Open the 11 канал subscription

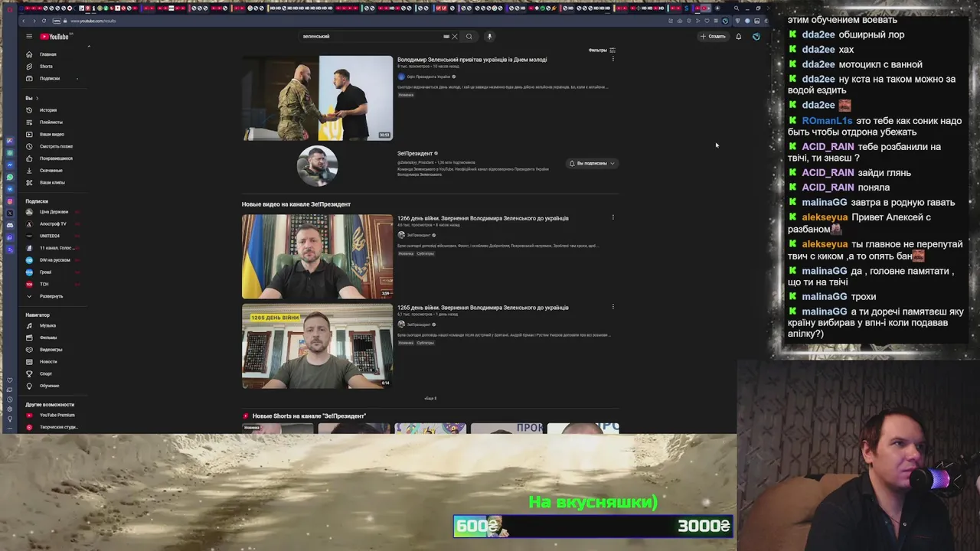(x=56, y=248)
